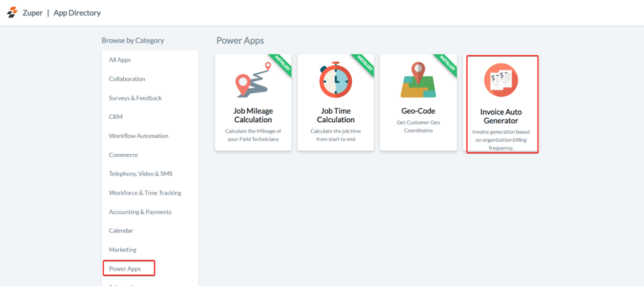Click the Installed ribbon on Geo-Code card
644x286 pixels.
coord(447,64)
